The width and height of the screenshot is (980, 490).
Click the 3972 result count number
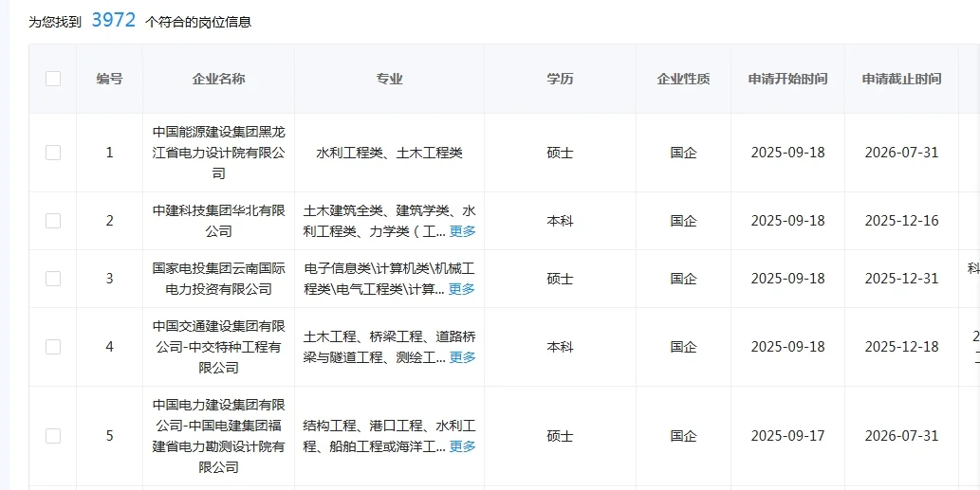click(113, 20)
